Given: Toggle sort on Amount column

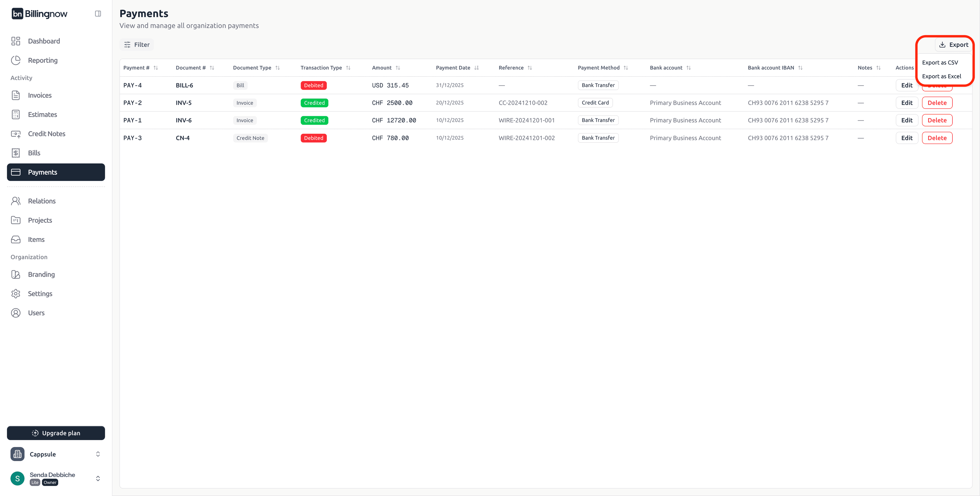Looking at the screenshot, I should click(398, 68).
